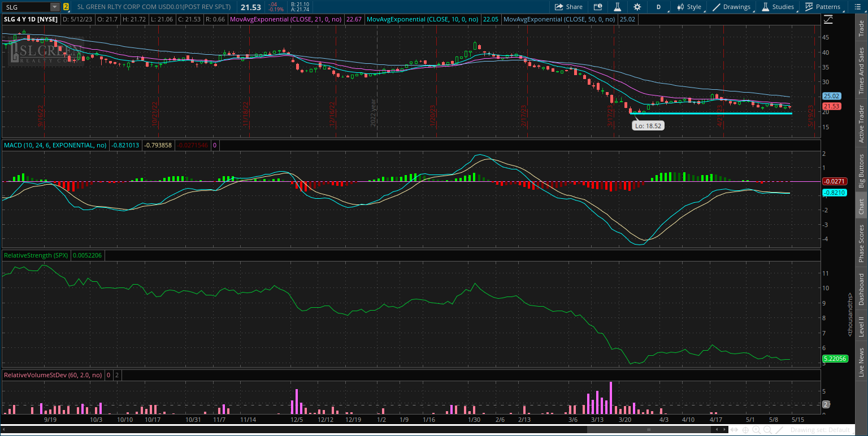Click the 3/17/23 vertical date marker
The image size is (868, 436).
click(x=610, y=117)
